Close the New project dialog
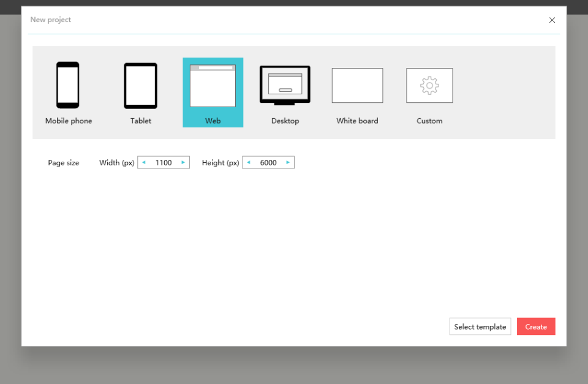This screenshot has height=384, width=588. coord(552,20)
